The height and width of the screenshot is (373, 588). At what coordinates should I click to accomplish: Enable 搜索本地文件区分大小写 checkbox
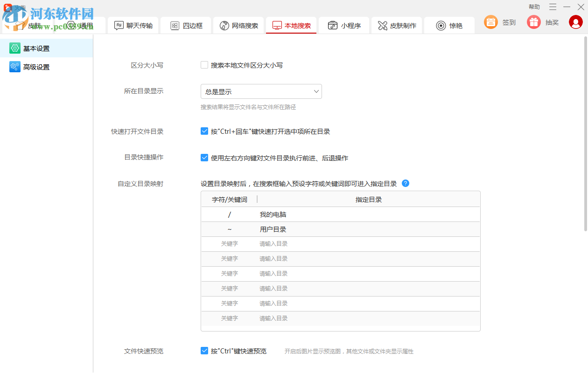coord(204,65)
